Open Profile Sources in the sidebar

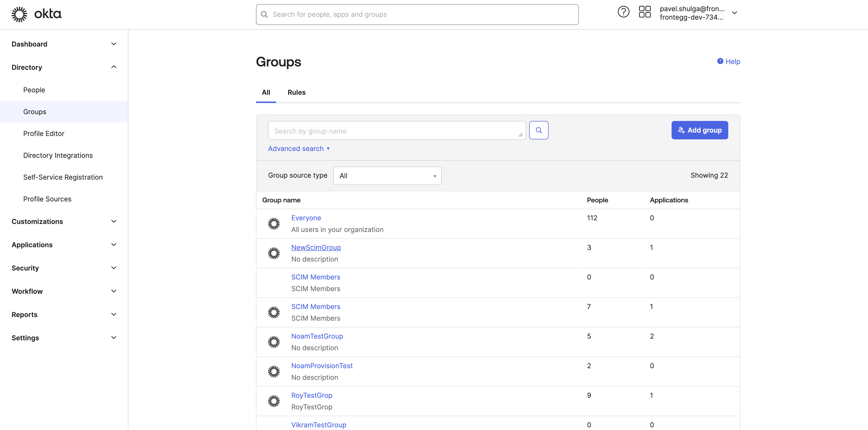[x=47, y=199]
